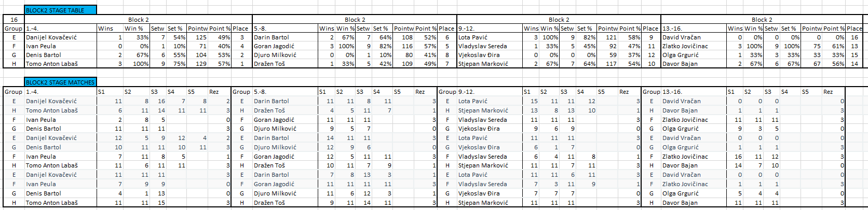Click the 13.-16. header in stage table
The width and height of the screenshot is (868, 210).
pos(671,29)
